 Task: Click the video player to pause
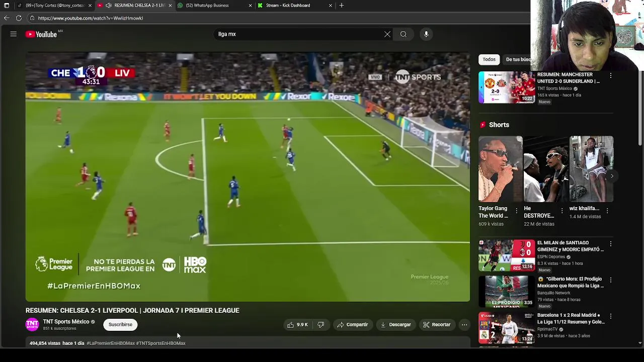click(x=248, y=177)
